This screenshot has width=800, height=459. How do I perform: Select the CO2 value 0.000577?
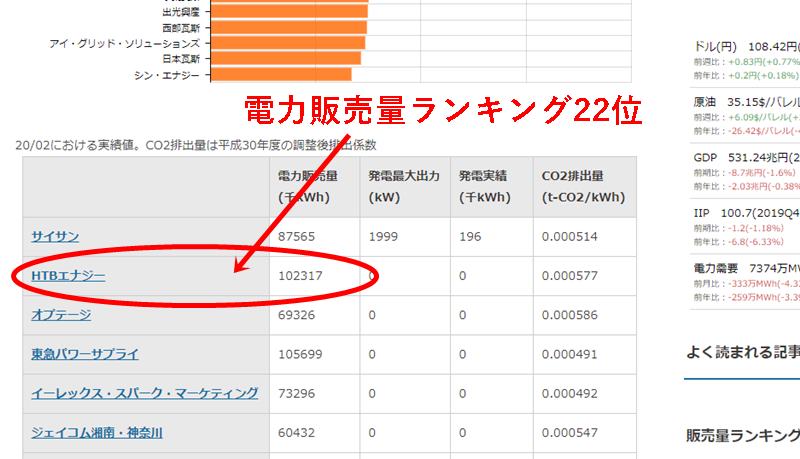coord(569,276)
